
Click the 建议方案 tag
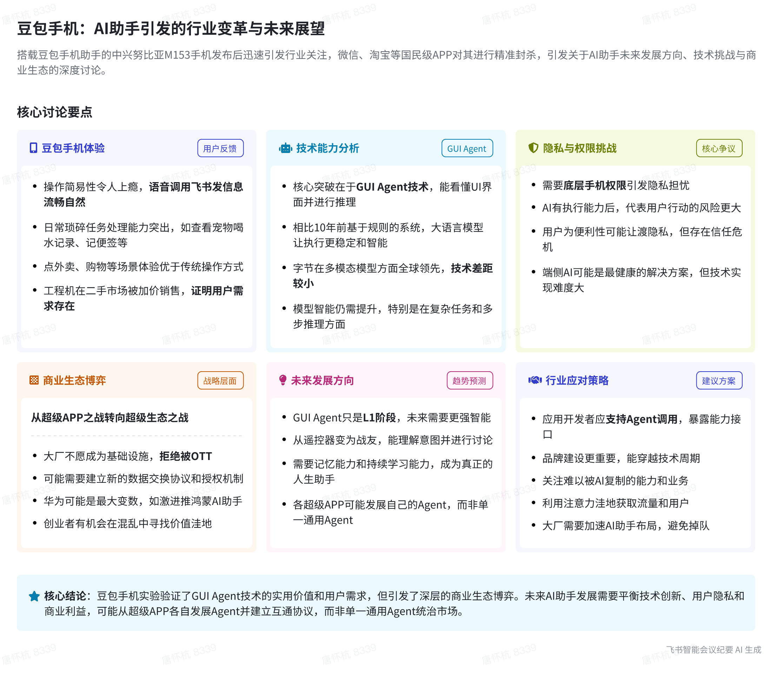(x=719, y=381)
